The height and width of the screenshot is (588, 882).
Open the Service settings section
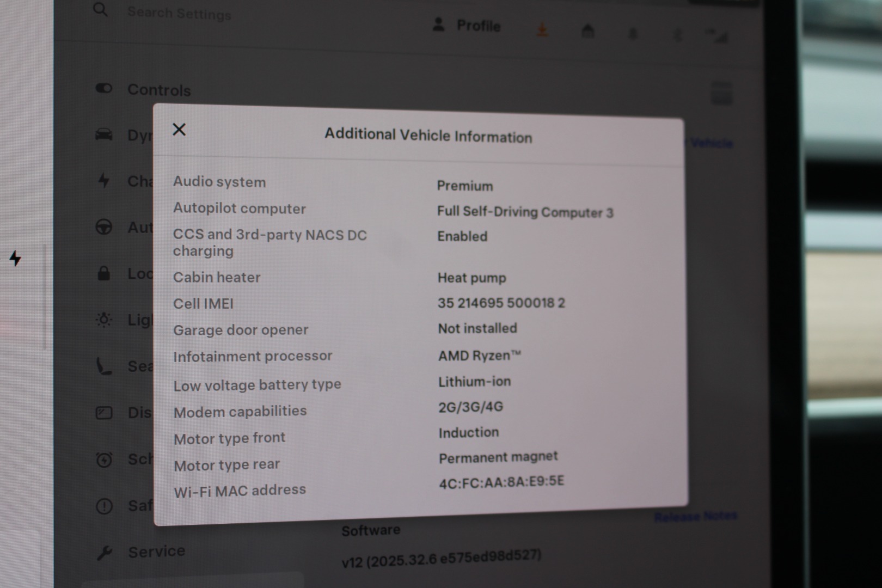coord(156,552)
